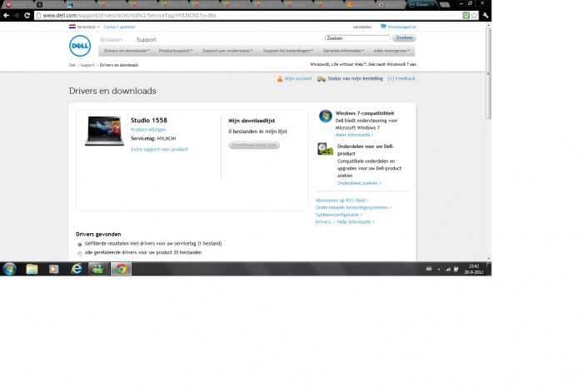This screenshot has width=583, height=392.
Task: Click the page's vertical scrollbar thumb
Action: tap(489, 73)
